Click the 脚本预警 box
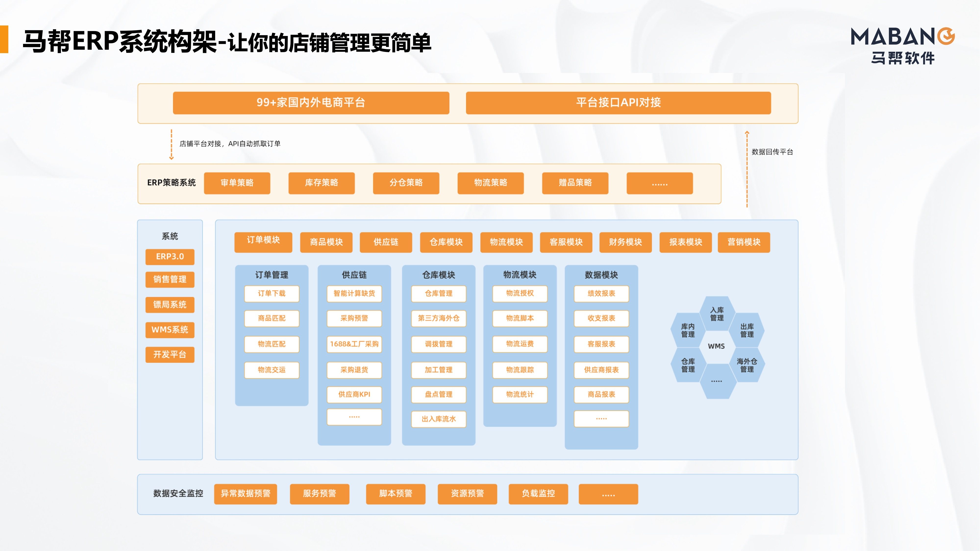The image size is (980, 551). click(396, 494)
